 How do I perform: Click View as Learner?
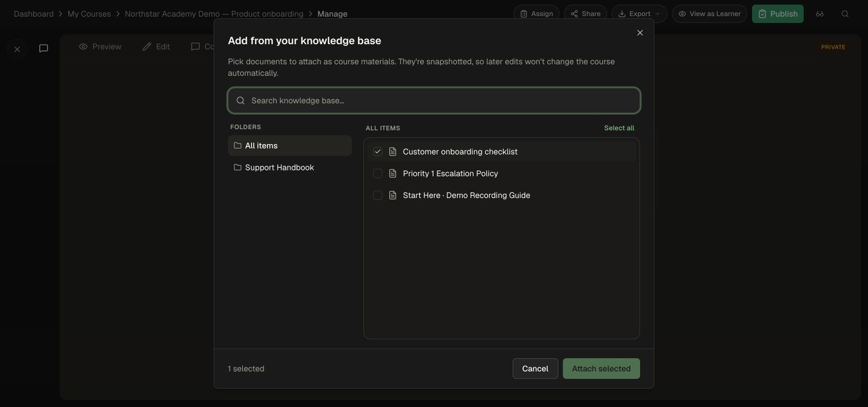(710, 14)
